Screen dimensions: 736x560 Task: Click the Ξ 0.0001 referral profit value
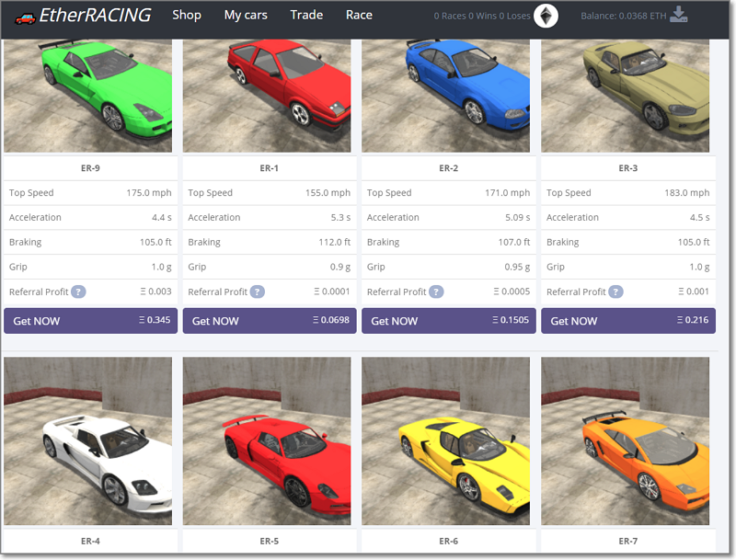[332, 291]
